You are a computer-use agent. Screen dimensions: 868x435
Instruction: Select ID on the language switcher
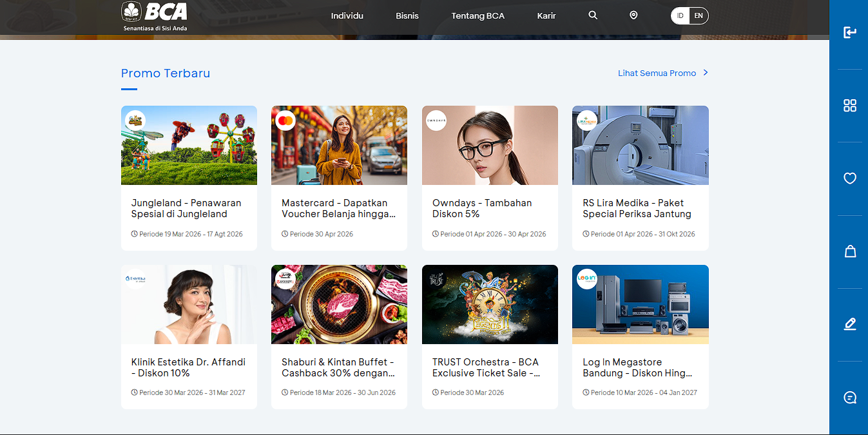coord(679,15)
